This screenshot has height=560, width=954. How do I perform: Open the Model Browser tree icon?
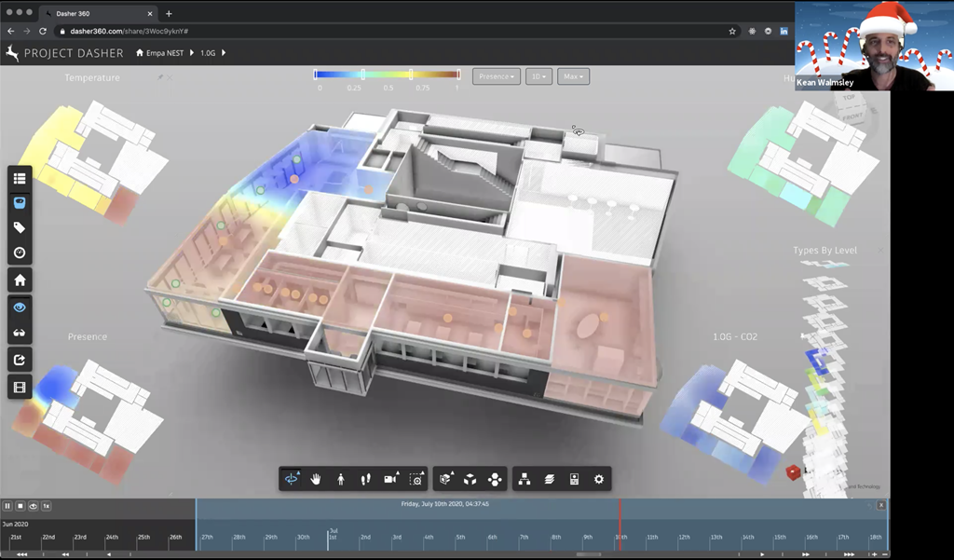[525, 479]
